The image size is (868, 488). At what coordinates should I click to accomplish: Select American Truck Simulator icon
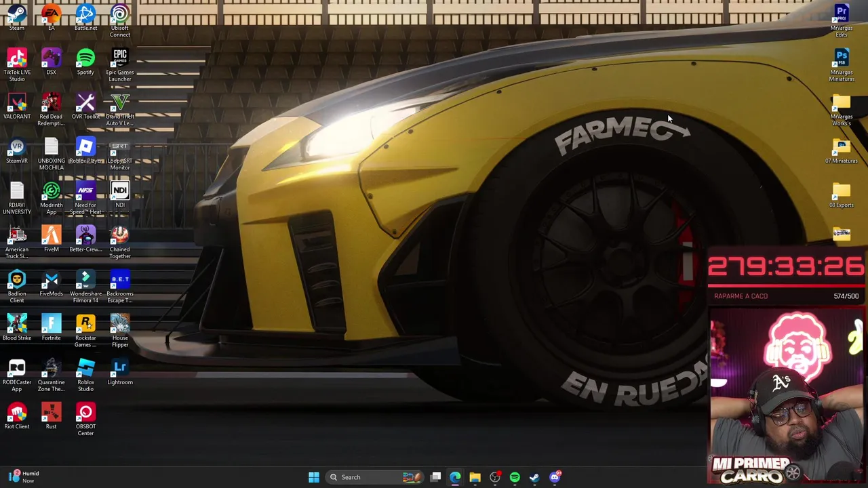click(x=17, y=242)
